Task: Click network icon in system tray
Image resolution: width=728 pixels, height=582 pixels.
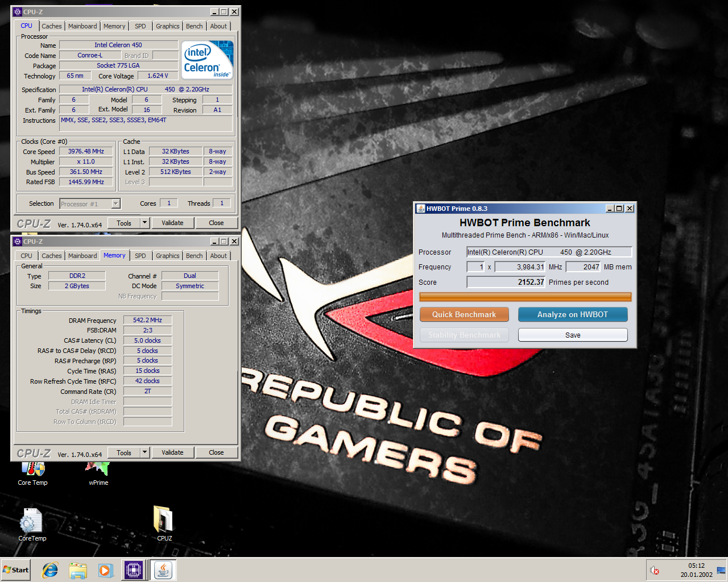Action: tap(721, 570)
